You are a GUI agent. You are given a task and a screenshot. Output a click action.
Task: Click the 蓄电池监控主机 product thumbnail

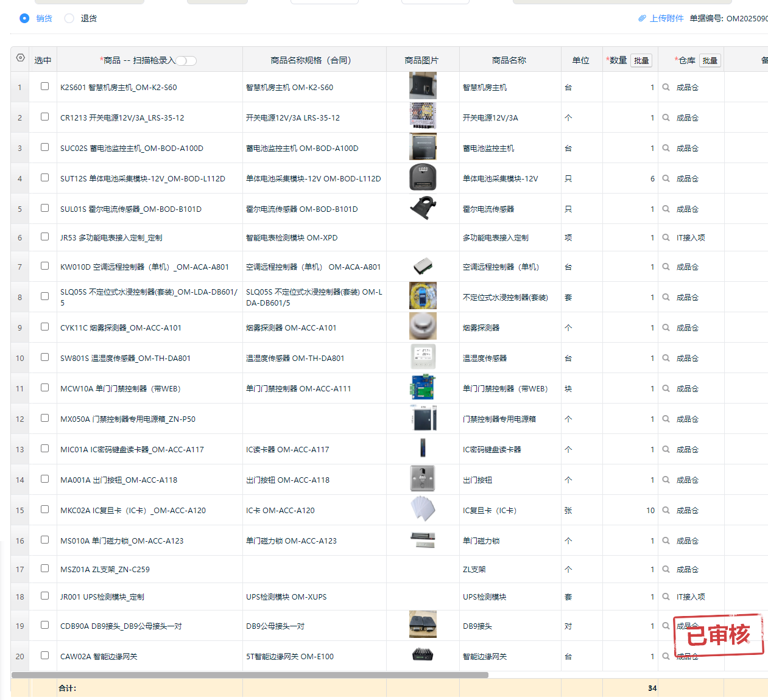[423, 147]
